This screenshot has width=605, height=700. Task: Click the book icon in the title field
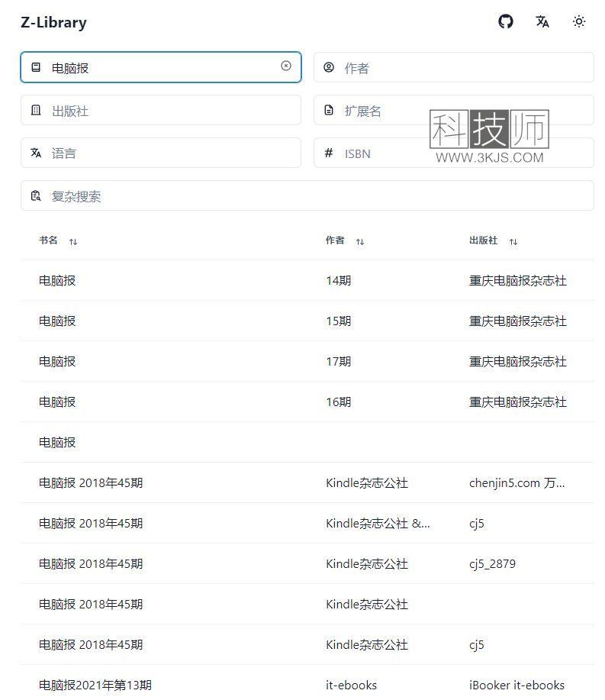(x=36, y=67)
